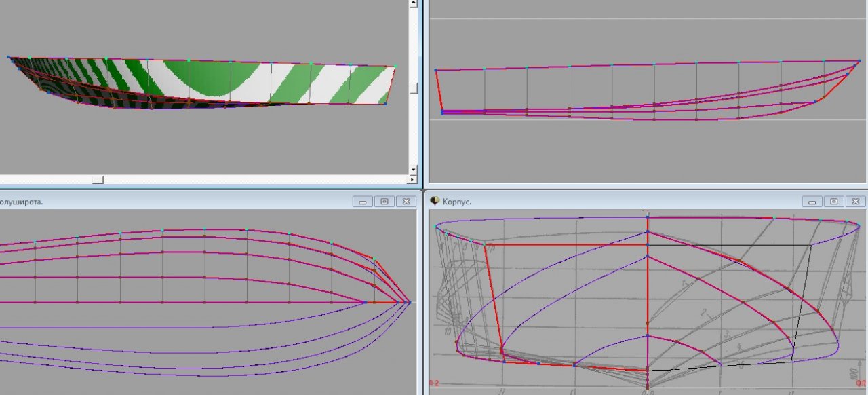Close the Корпус window
The width and height of the screenshot is (868, 395).
[855, 202]
